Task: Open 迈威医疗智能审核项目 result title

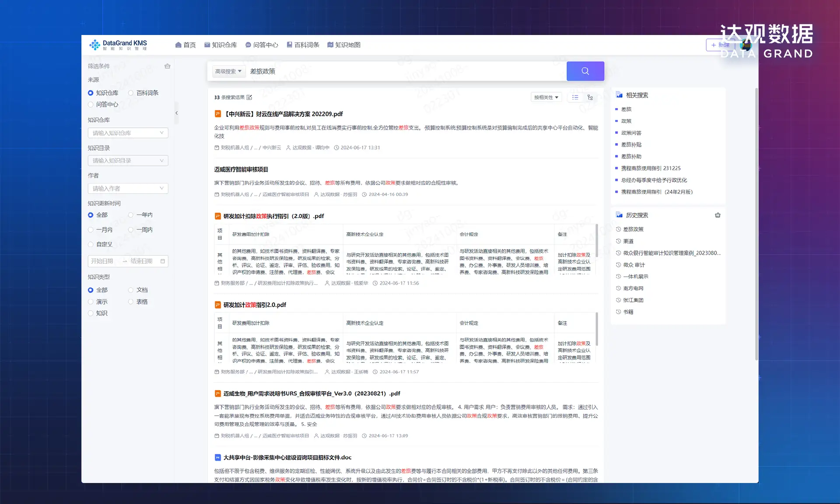Action: [241, 169]
